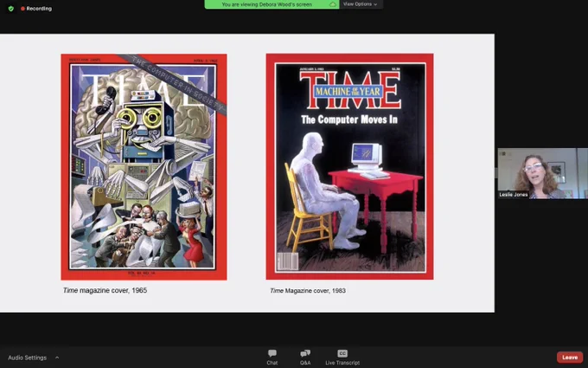Expand the Audio Settings caret menu

pos(57,358)
